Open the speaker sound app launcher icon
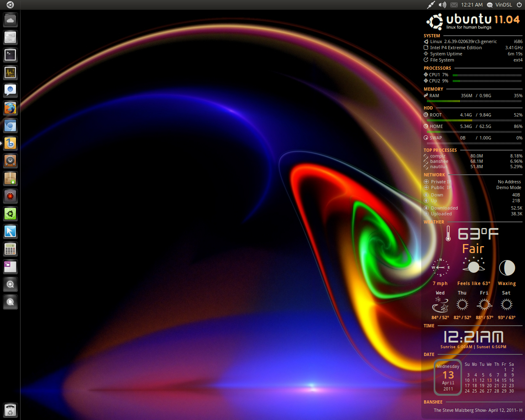This screenshot has width=525, height=420. tap(10, 161)
